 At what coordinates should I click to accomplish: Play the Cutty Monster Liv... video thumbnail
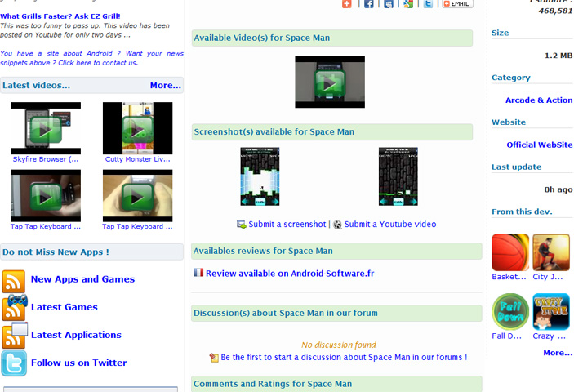click(x=137, y=128)
